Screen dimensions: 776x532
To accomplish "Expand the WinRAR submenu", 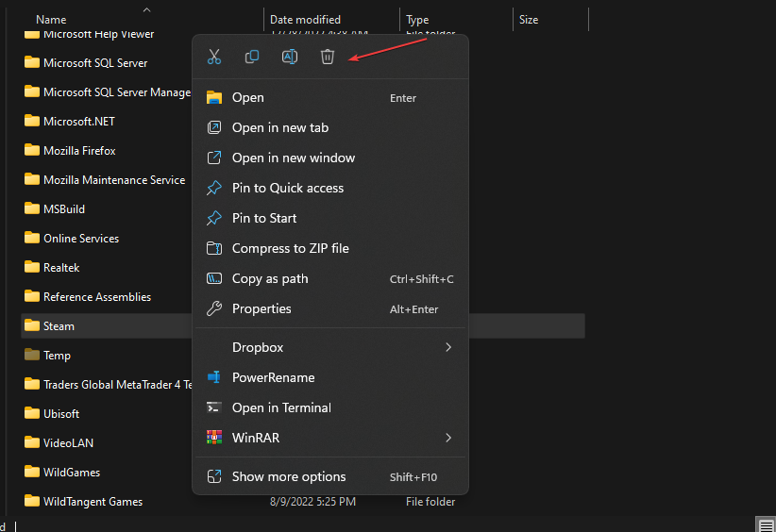I will point(330,438).
